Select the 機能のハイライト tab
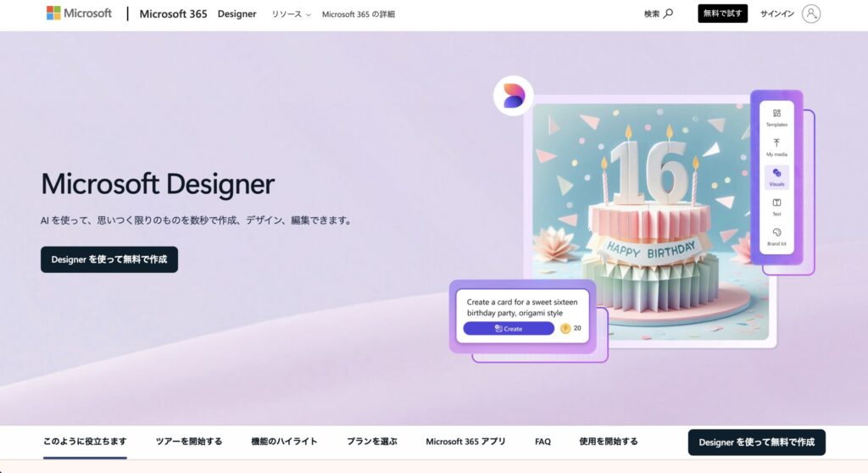 click(x=284, y=442)
